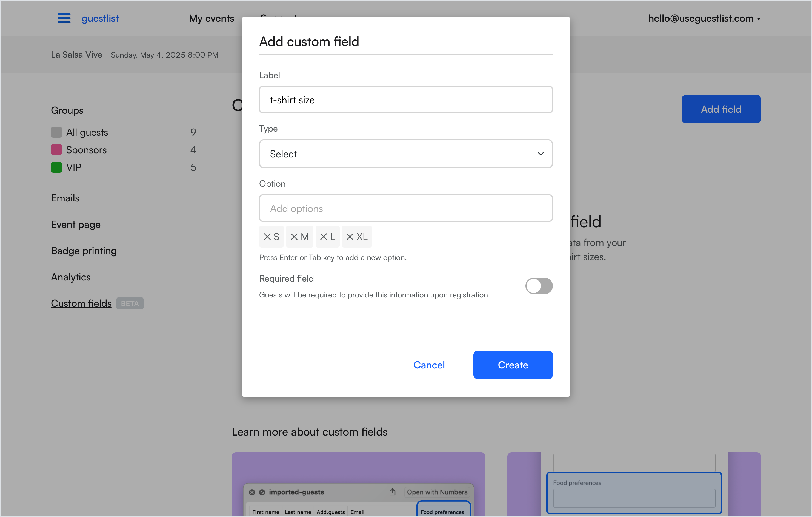Image resolution: width=812 pixels, height=517 pixels.
Task: Cancel the custom field dialog
Action: 429,365
